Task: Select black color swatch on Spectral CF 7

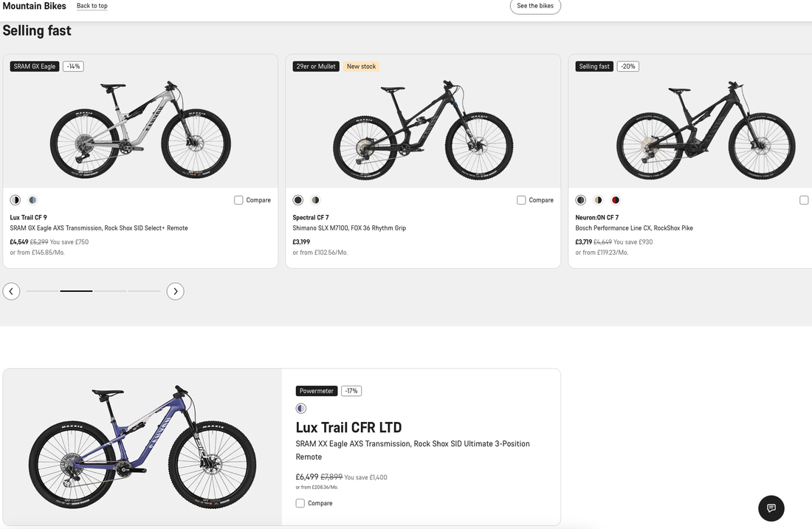Action: (298, 200)
